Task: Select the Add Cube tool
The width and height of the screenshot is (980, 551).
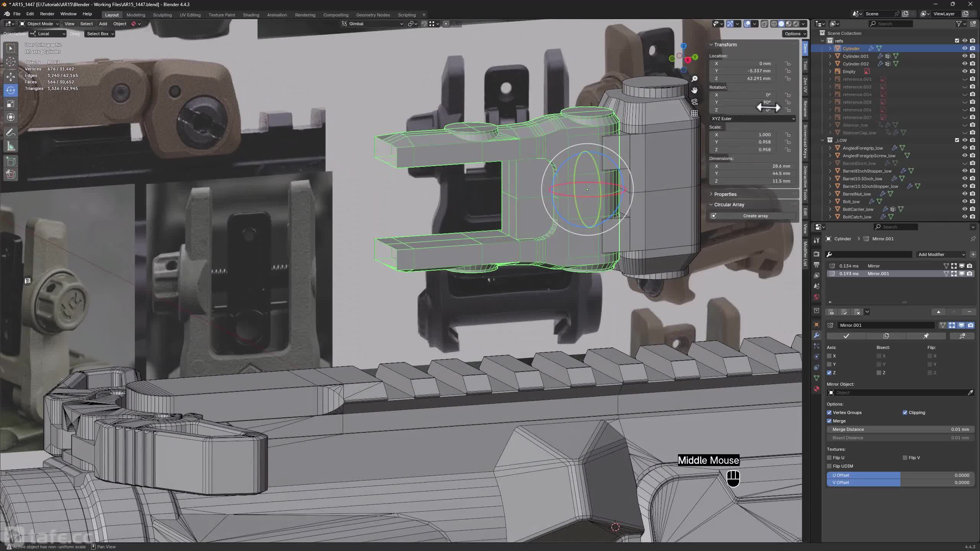Action: click(x=11, y=161)
